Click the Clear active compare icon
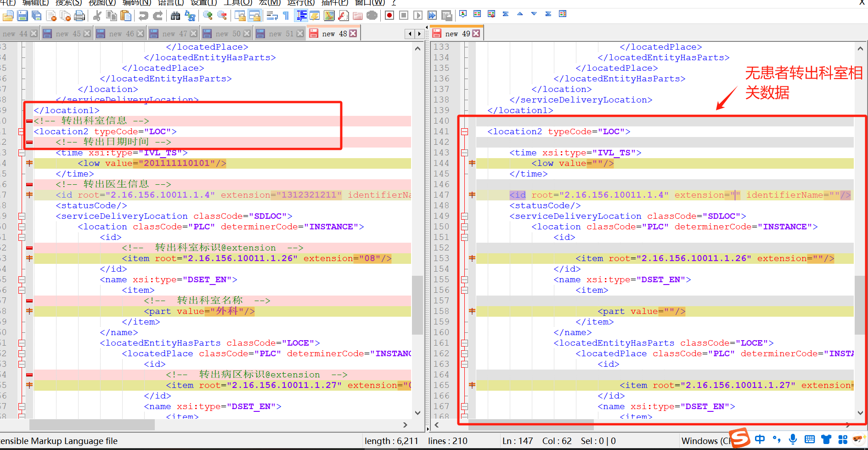 [x=491, y=14]
